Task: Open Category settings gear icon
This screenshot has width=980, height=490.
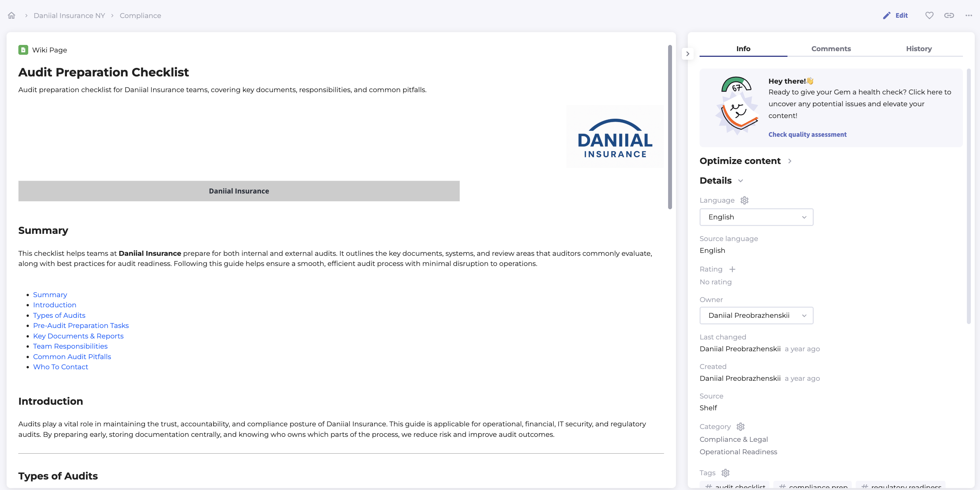Action: [x=740, y=426]
